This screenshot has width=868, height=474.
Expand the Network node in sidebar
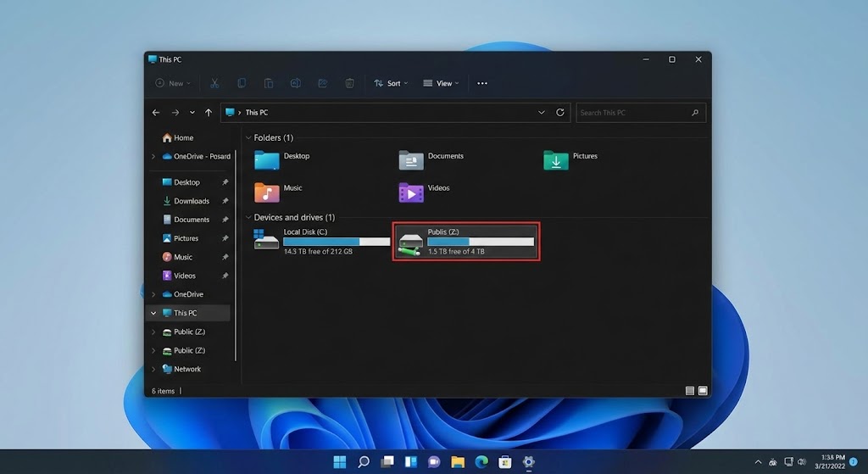click(x=153, y=369)
